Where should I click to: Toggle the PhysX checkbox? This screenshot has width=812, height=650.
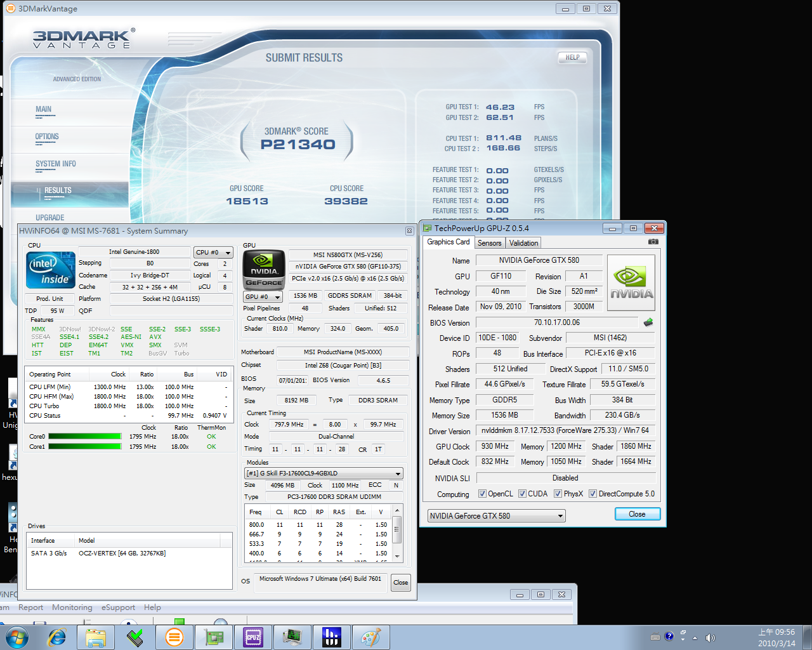(x=558, y=494)
